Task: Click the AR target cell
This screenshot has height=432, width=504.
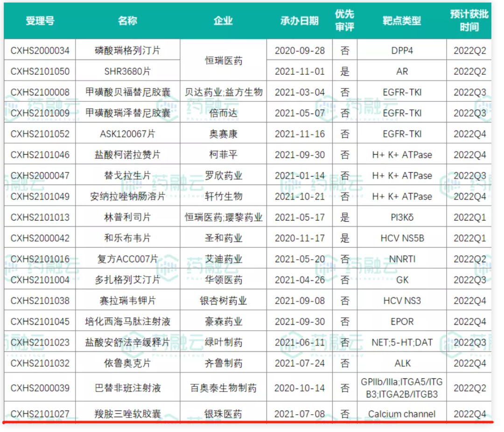Action: (x=402, y=71)
